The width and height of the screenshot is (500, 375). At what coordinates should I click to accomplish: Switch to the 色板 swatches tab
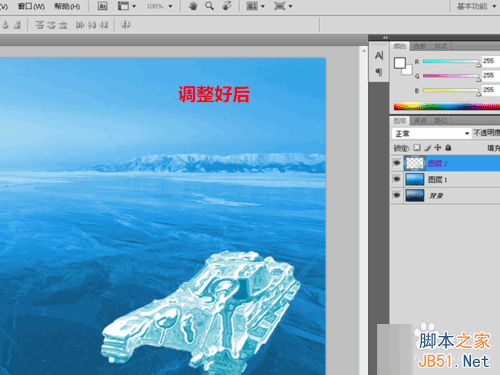[x=420, y=46]
